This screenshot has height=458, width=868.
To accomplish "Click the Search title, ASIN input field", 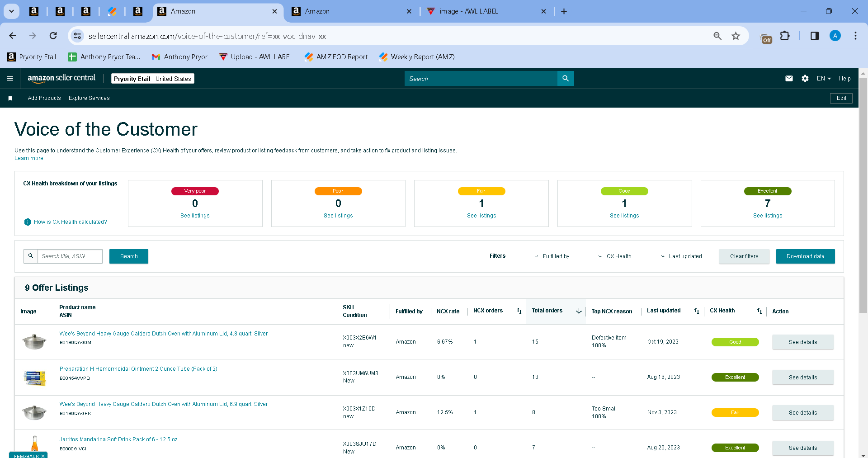I will [70, 256].
